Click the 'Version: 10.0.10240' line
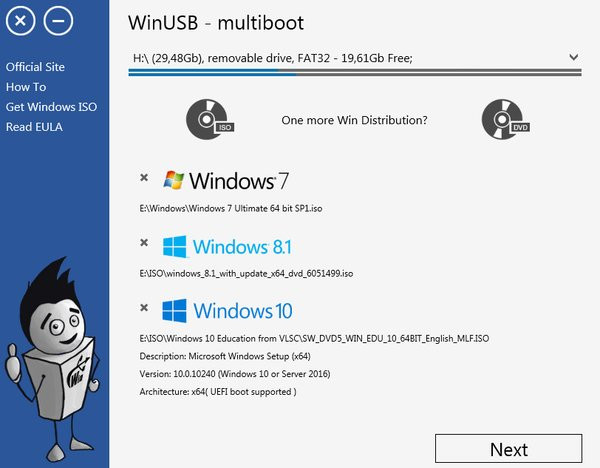The height and width of the screenshot is (468, 600). pyautogui.click(x=235, y=374)
